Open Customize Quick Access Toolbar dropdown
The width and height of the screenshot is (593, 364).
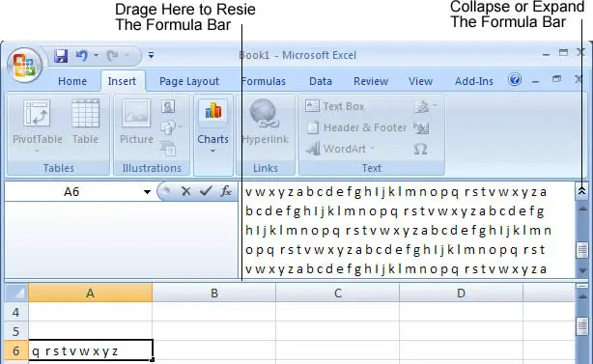151,56
